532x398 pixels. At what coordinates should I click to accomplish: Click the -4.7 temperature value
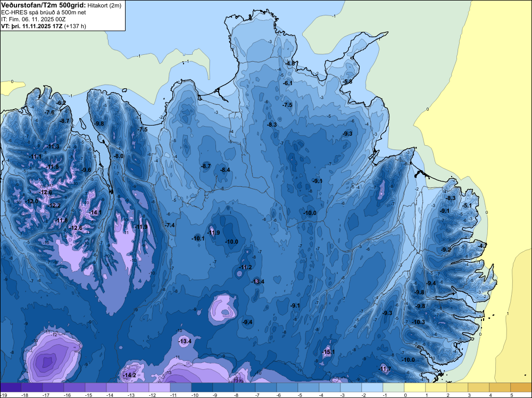coord(483,245)
